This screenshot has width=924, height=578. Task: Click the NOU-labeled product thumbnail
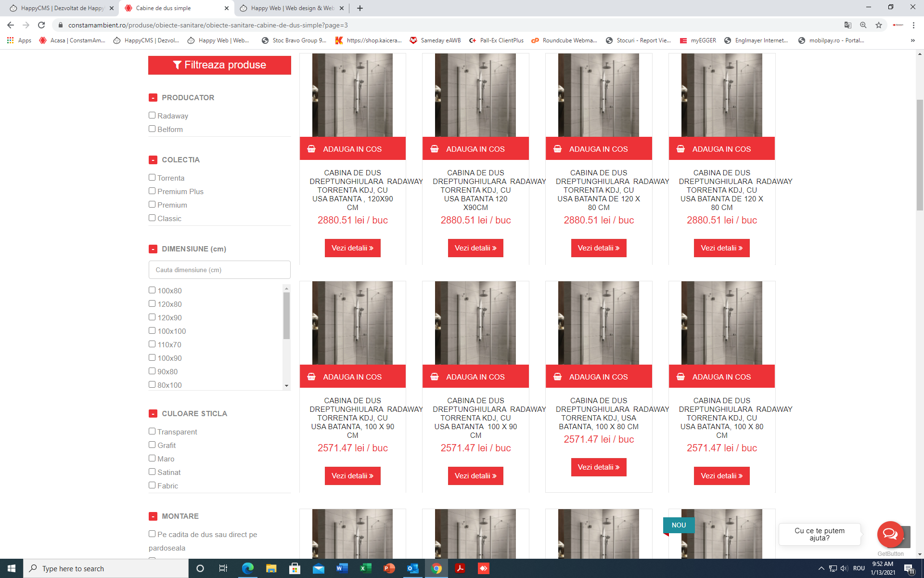point(721,534)
